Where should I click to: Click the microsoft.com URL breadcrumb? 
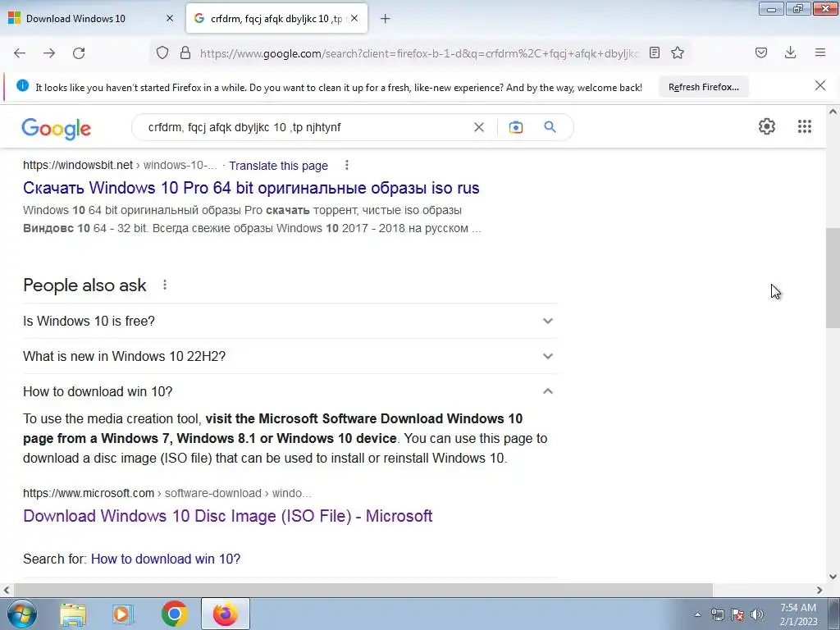[167, 493]
